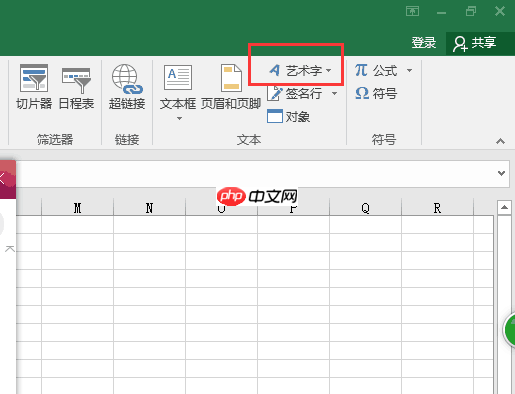Viewport: 515px width, 394px height.
Task: Expand the formula bar with the chevron
Action: point(501,173)
